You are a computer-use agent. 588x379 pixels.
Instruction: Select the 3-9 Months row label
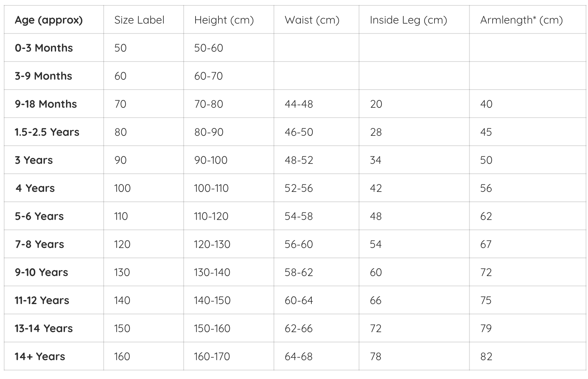point(43,76)
